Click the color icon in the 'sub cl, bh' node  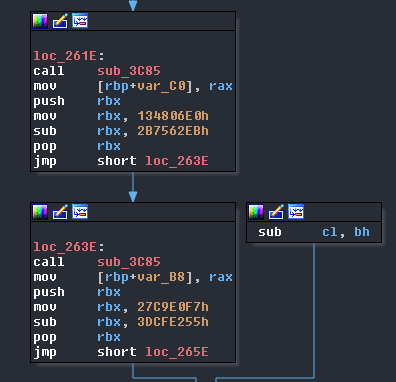click(256, 212)
